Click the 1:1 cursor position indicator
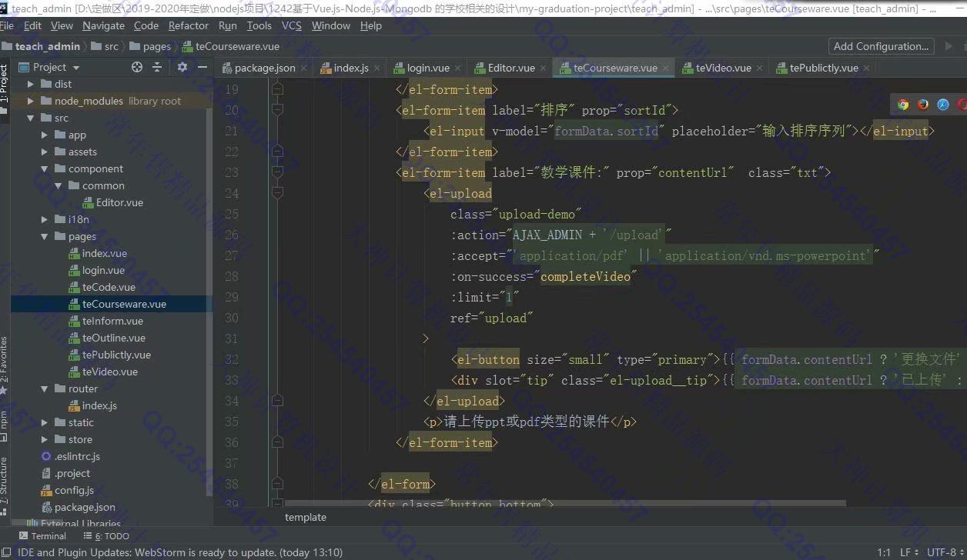 pos(884,552)
